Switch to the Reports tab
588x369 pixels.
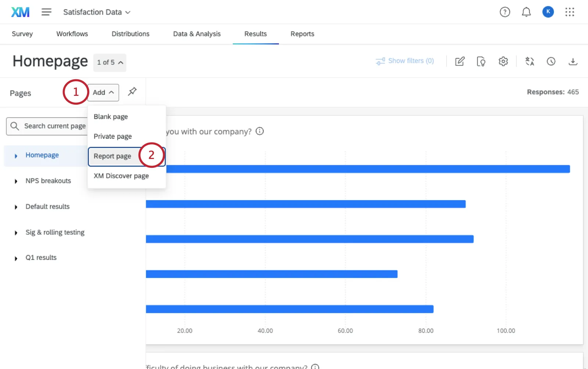tap(302, 34)
